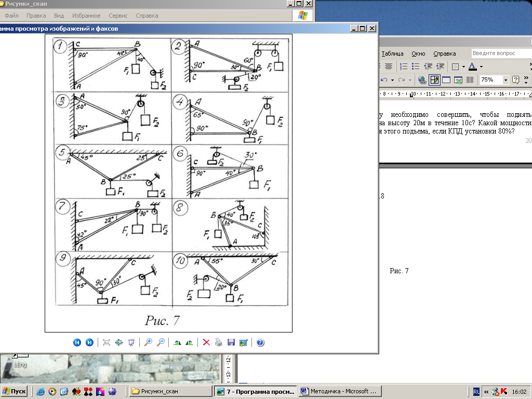Click the Рис. 7 diagram image
This screenshot has width=532, height=399.
pyautogui.click(x=169, y=183)
